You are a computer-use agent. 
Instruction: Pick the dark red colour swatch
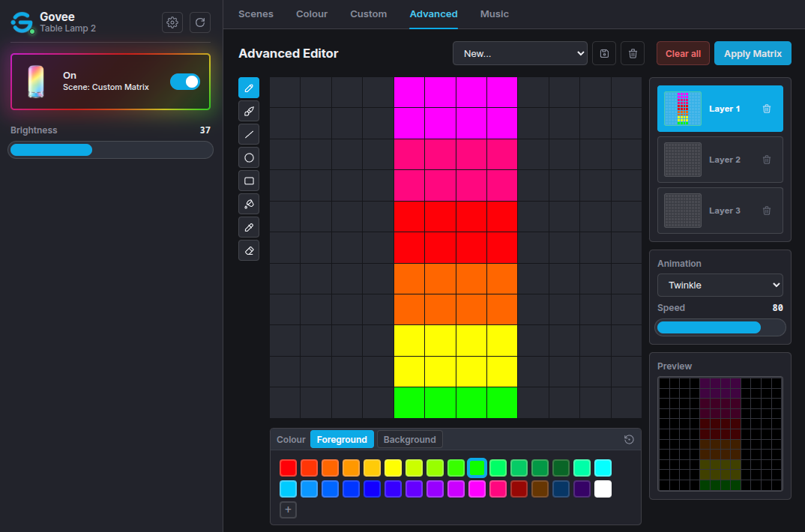[x=519, y=489]
